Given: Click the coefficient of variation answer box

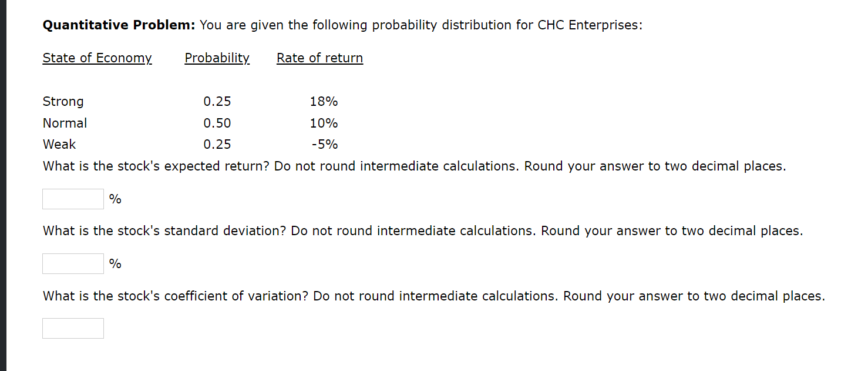Looking at the screenshot, I should 72,328.
